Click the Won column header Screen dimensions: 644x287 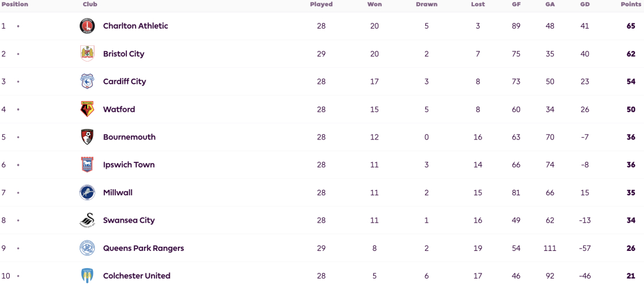click(374, 4)
